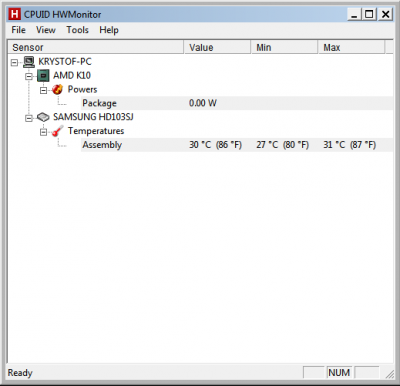Click the window resize grip

coord(389,374)
